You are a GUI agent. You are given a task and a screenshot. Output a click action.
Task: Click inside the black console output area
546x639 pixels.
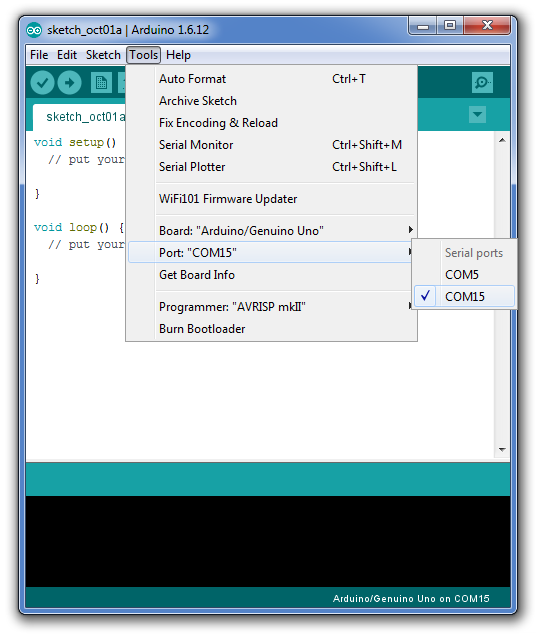click(x=268, y=541)
